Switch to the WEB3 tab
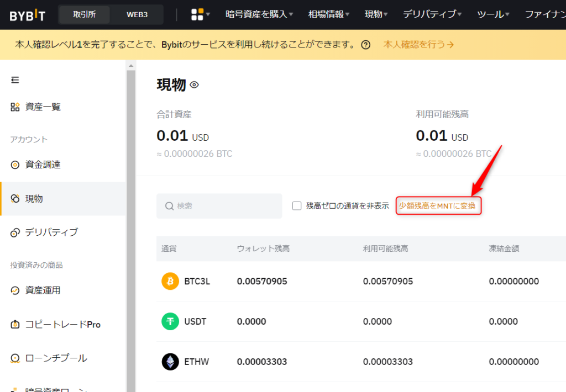The width and height of the screenshot is (566, 392). coord(136,14)
